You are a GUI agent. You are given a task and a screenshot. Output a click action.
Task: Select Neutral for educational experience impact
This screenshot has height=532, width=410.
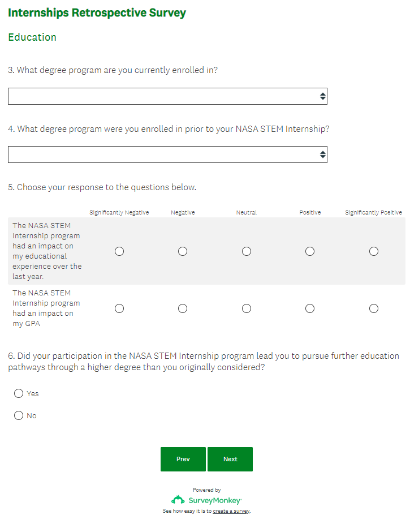tap(247, 251)
